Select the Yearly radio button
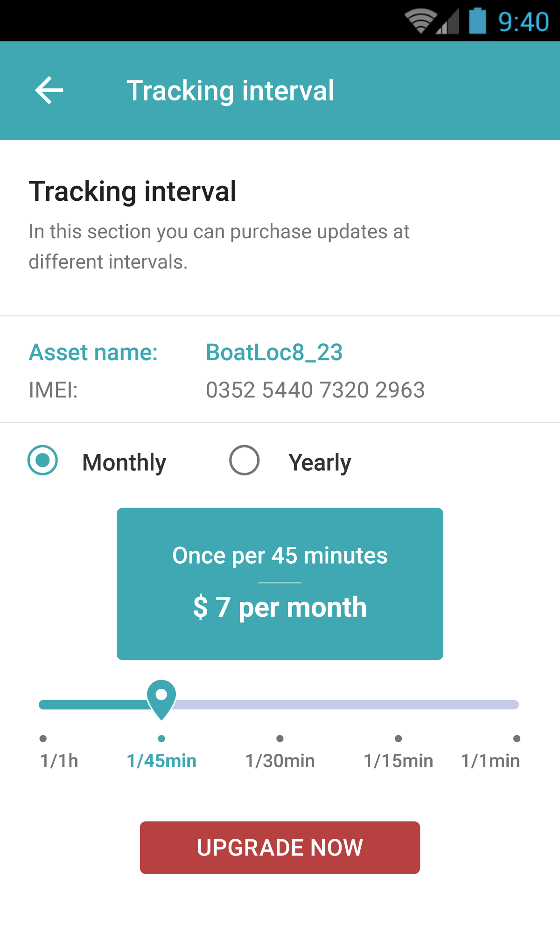Viewport: 560px width, 934px height. point(244,460)
